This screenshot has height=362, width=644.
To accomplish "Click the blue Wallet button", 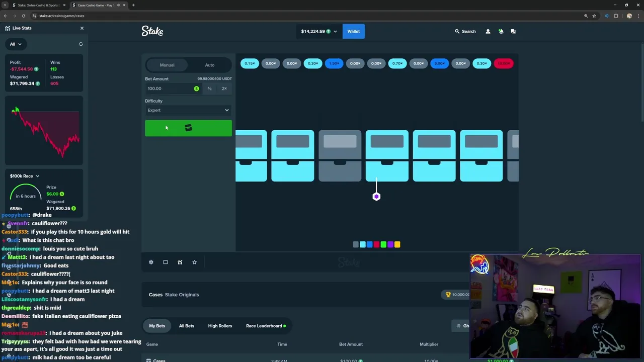I will [x=354, y=31].
